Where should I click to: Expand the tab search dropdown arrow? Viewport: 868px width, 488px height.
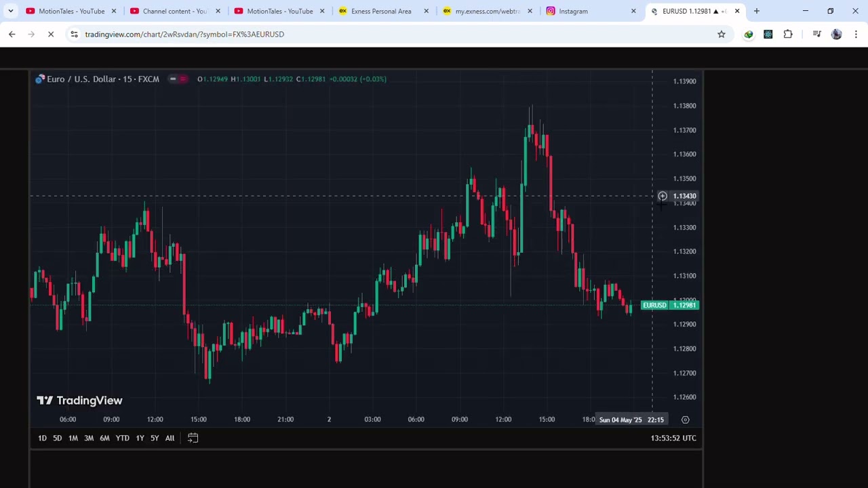click(11, 11)
